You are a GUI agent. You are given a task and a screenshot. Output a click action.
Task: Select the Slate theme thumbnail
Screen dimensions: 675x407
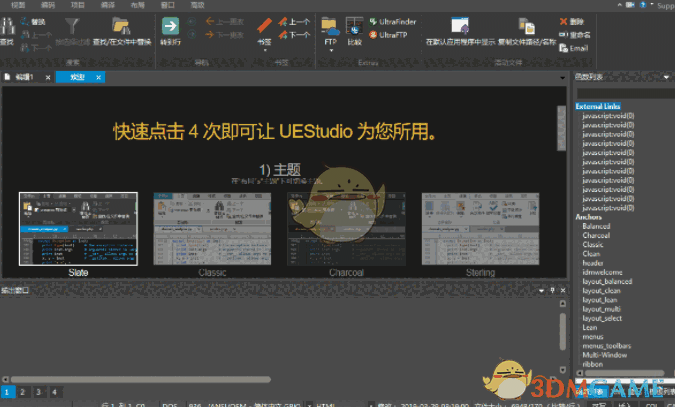[78, 229]
